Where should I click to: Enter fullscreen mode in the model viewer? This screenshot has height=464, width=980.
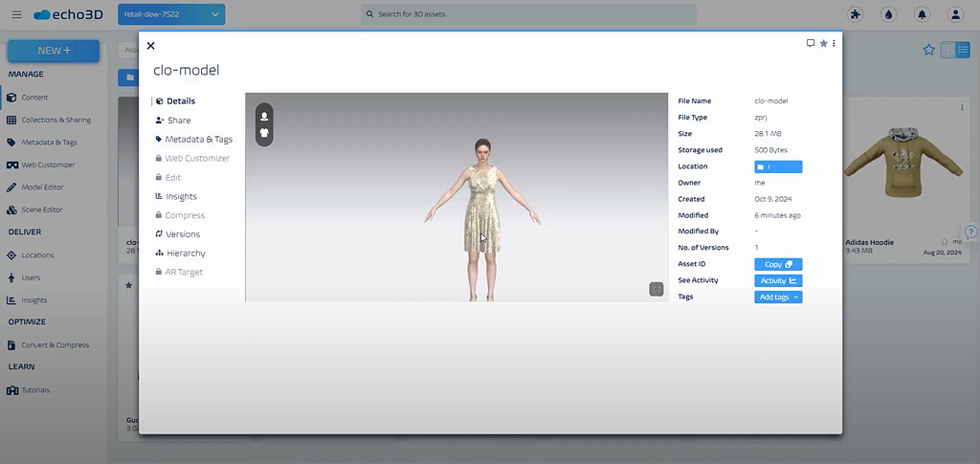657,289
